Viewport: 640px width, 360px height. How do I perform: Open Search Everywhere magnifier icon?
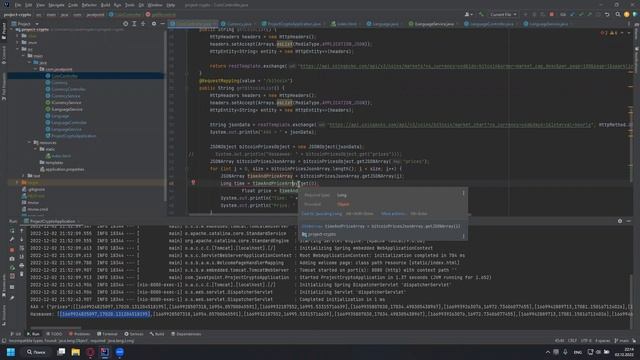click(x=618, y=14)
